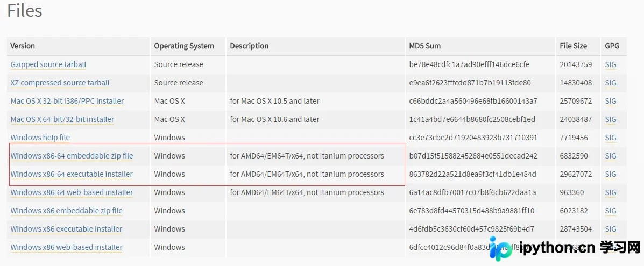Click file size 25709672
The image size is (644, 266).
(x=576, y=101)
